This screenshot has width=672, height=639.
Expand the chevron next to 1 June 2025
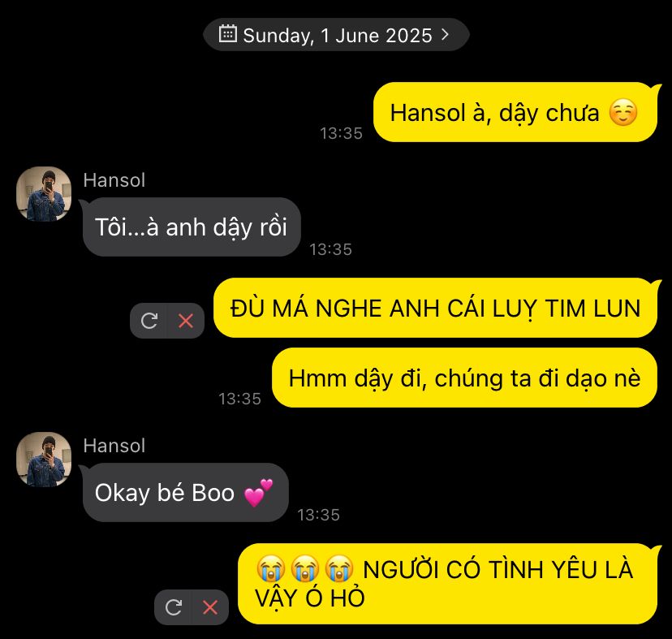tap(446, 34)
